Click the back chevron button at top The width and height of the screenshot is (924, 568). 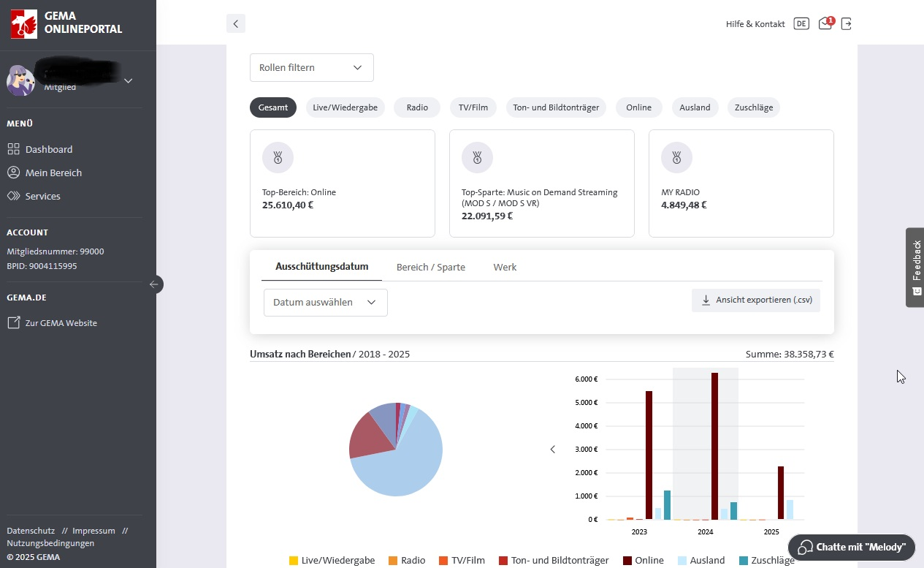click(236, 23)
